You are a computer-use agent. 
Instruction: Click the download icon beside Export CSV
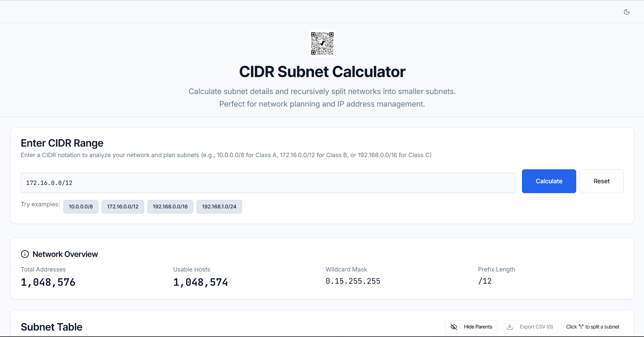click(510, 327)
